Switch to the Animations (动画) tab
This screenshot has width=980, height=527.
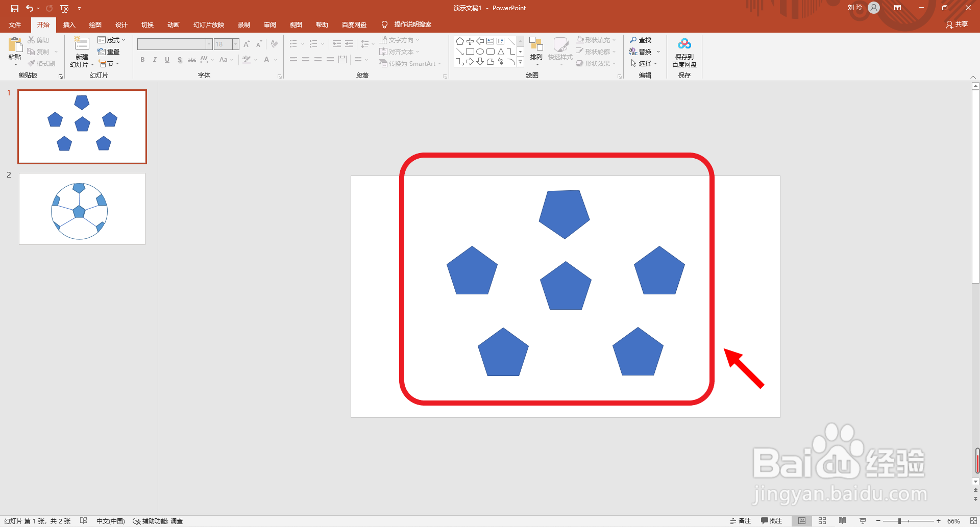[x=174, y=24]
